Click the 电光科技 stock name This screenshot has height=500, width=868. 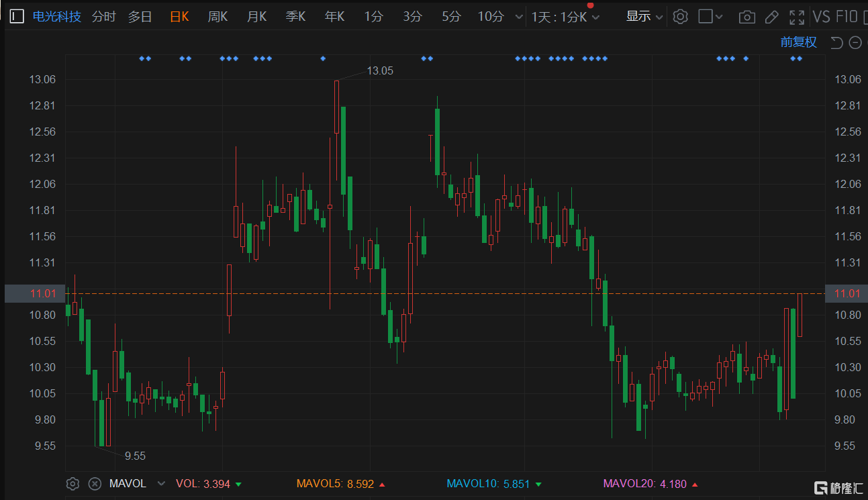[56, 16]
